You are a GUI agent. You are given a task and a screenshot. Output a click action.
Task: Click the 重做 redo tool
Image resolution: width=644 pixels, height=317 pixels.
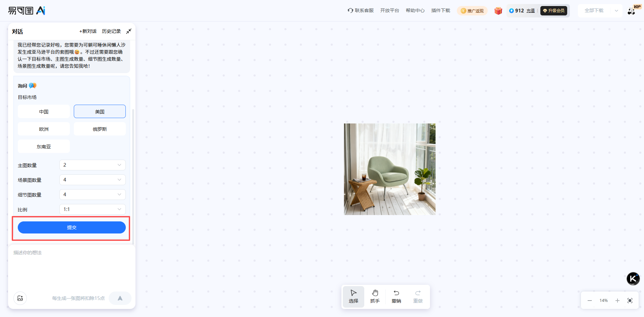(418, 297)
